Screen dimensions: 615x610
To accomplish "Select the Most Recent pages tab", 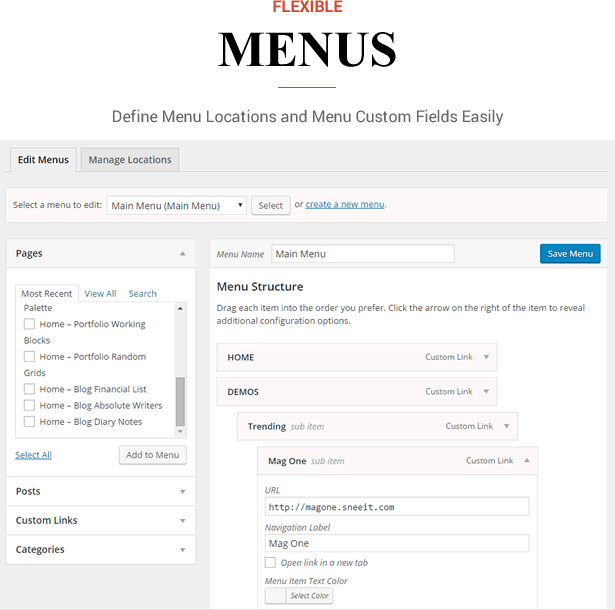I will point(47,293).
